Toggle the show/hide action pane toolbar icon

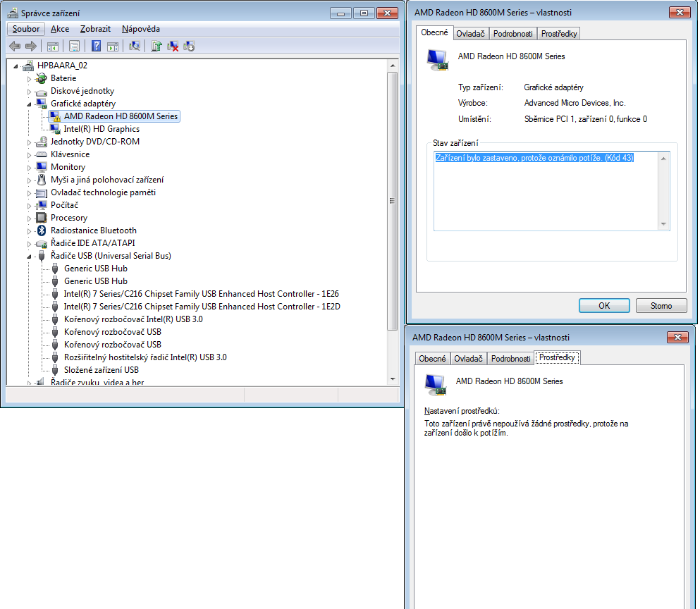click(113, 47)
